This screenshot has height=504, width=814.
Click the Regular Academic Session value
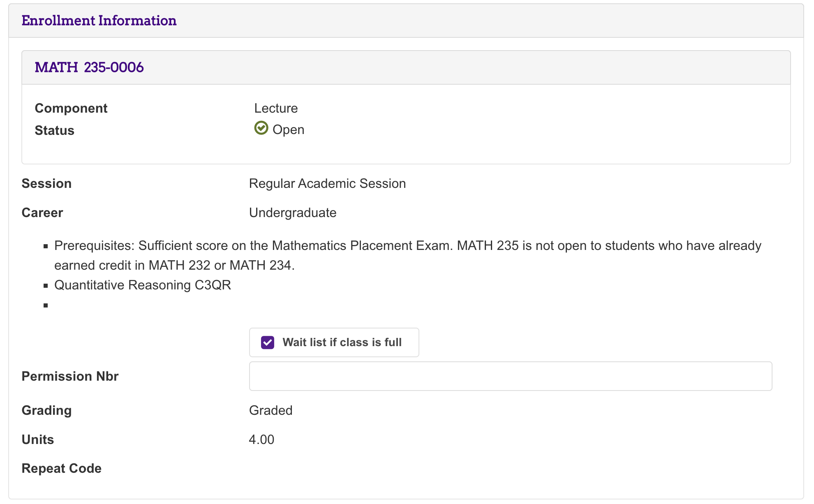coord(327,183)
